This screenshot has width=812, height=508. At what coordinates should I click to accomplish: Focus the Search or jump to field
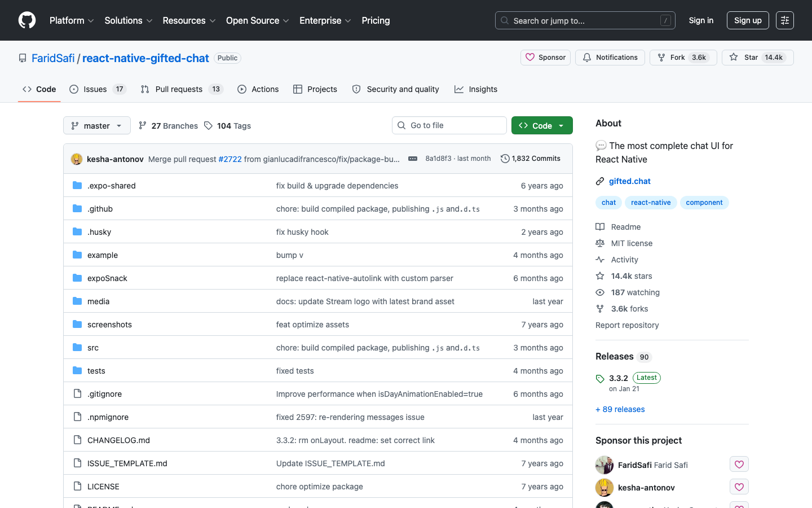(x=585, y=20)
